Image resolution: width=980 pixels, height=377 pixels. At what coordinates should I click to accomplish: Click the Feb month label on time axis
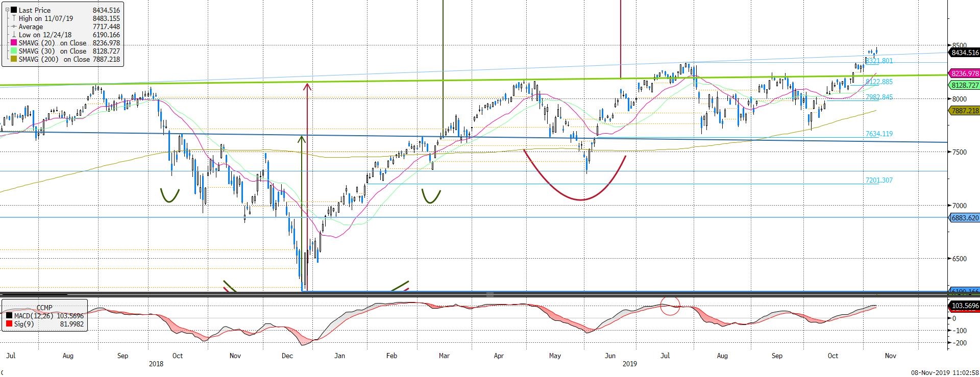(391, 356)
